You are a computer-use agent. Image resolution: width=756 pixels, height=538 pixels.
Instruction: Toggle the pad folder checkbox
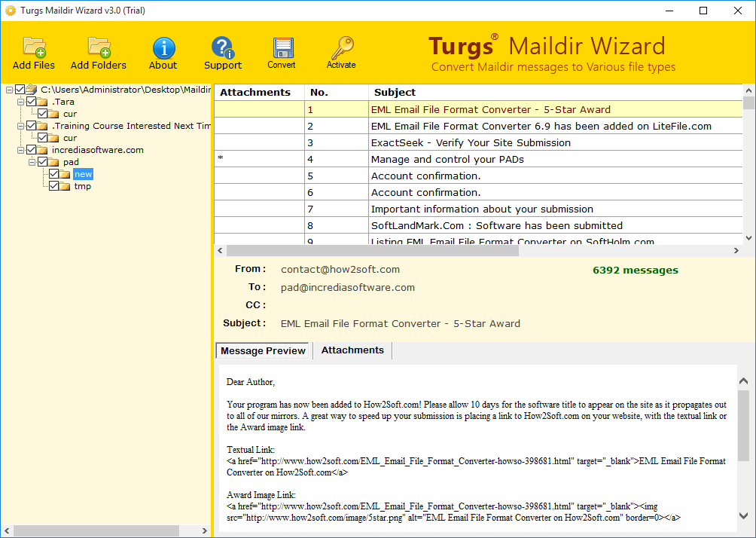(x=42, y=162)
